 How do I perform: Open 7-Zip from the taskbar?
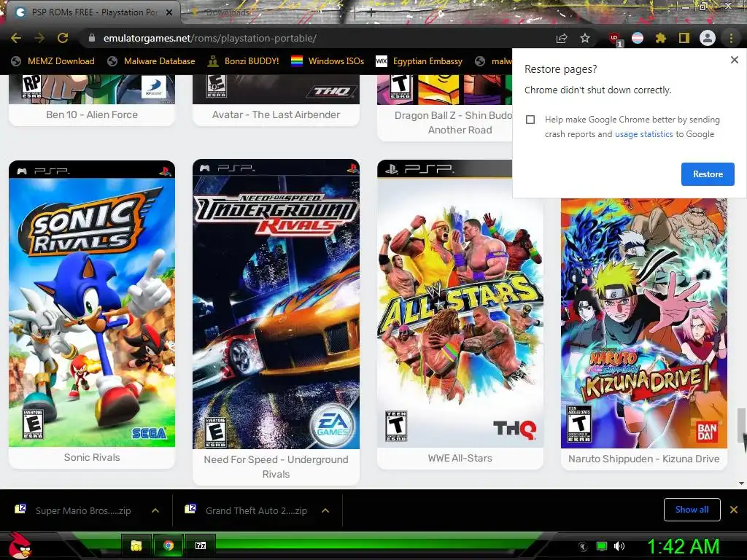201,545
